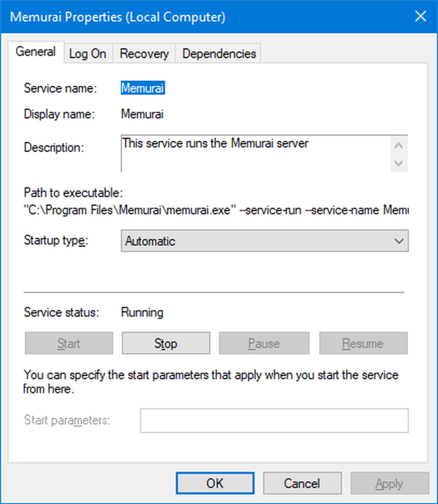The image size is (438, 504).
Task: Click the grayed-out Apply button
Action: click(389, 483)
